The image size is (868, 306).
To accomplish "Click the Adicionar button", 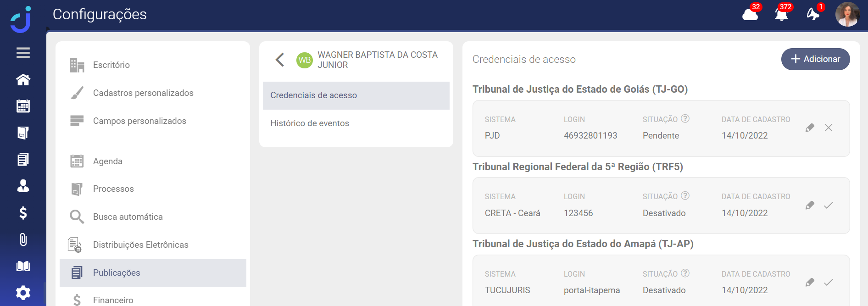I will 815,59.
